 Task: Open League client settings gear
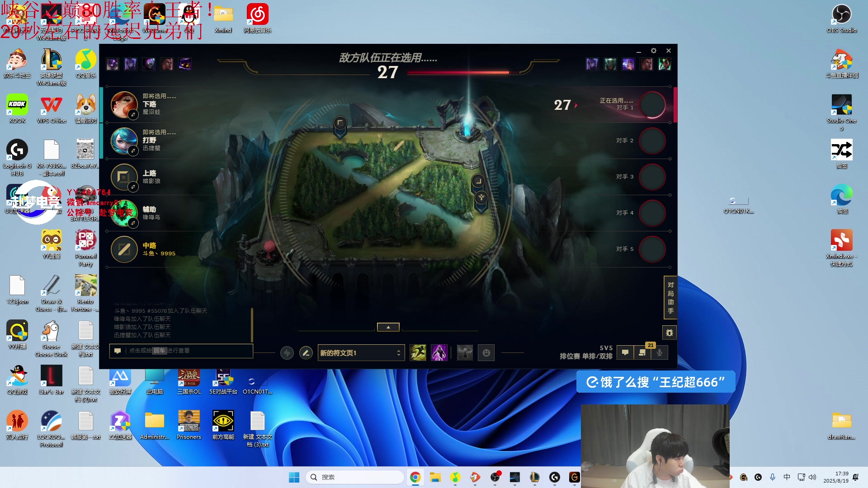(x=653, y=51)
